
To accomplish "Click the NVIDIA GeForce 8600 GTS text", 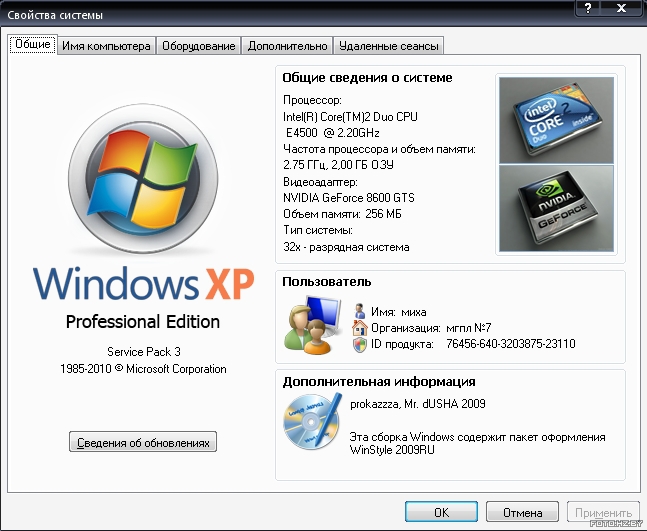I will [349, 198].
